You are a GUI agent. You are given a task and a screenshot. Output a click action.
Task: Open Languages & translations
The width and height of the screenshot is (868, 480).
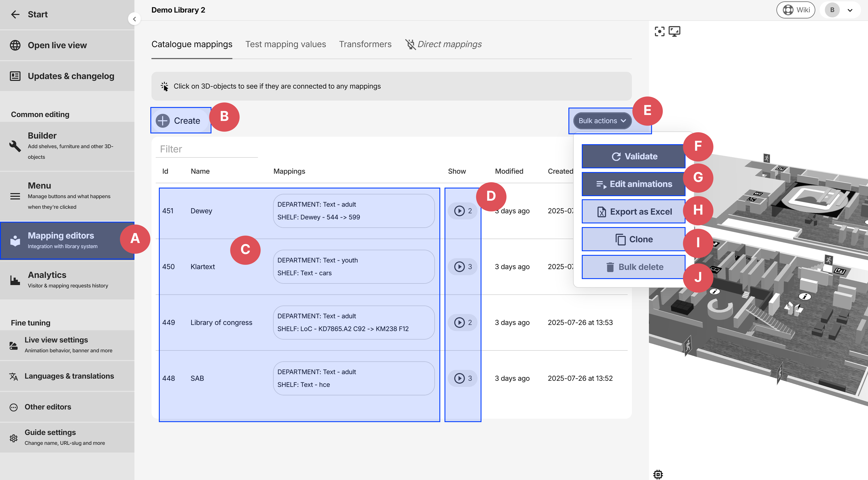click(69, 376)
